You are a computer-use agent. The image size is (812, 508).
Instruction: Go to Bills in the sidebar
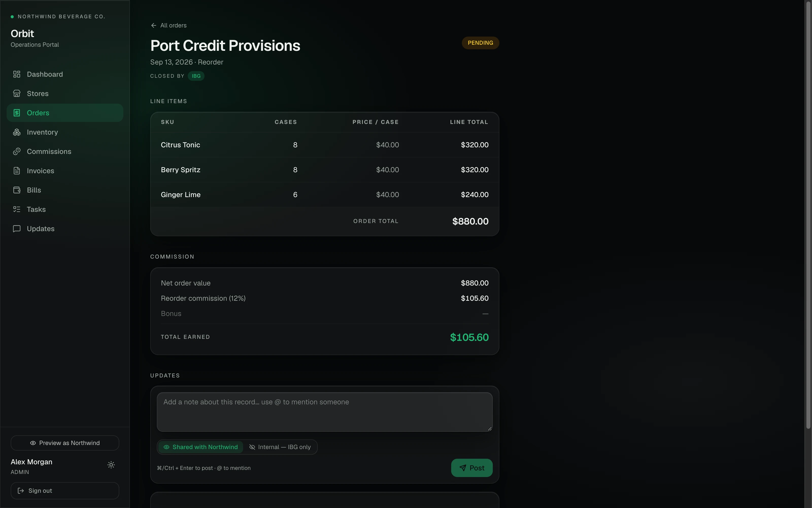click(65, 190)
